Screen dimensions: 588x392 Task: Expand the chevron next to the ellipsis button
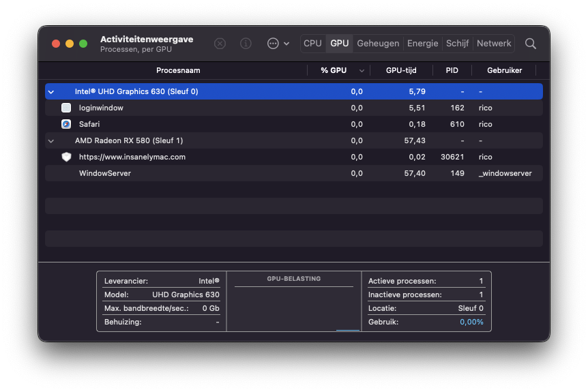pos(286,44)
